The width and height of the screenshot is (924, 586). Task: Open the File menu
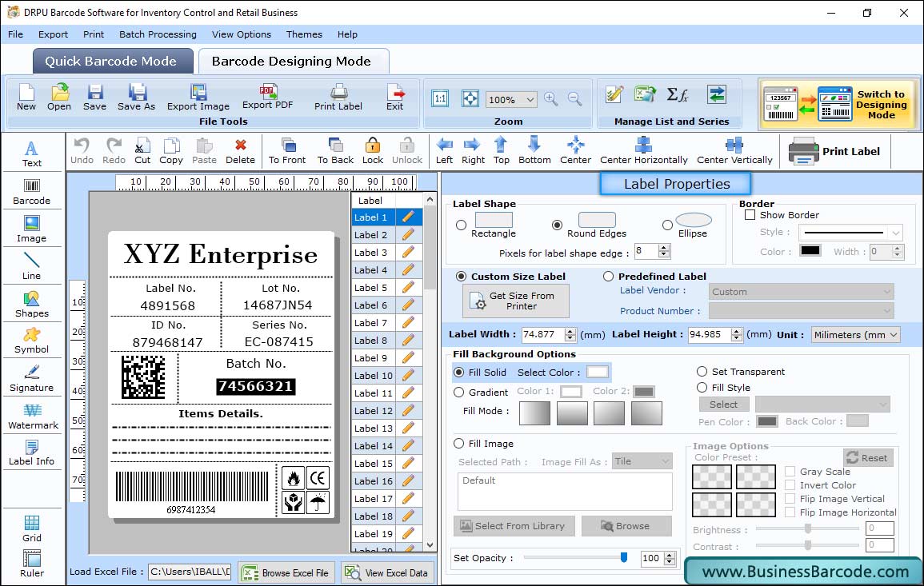click(x=15, y=34)
